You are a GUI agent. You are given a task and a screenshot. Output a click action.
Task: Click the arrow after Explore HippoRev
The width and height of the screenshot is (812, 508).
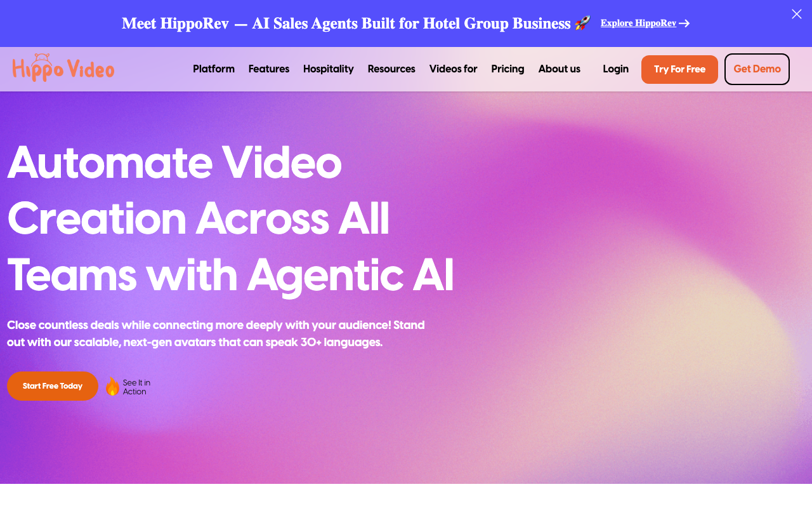click(x=684, y=23)
